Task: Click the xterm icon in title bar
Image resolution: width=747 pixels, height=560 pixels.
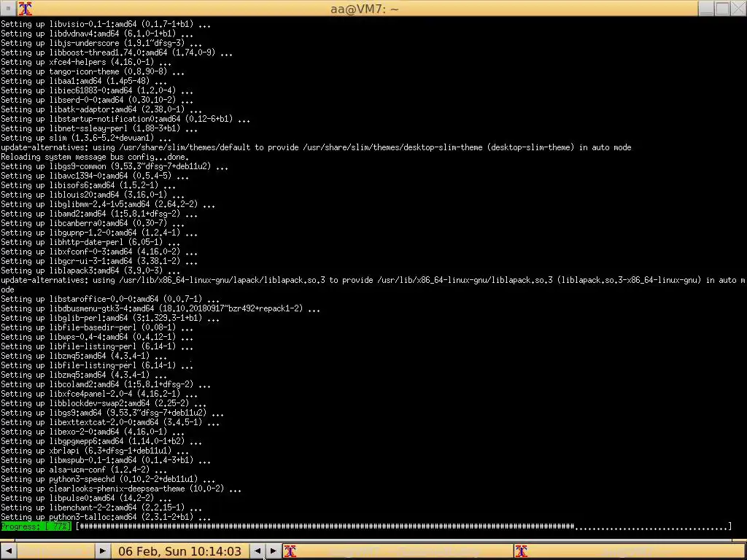Action: 26,9
